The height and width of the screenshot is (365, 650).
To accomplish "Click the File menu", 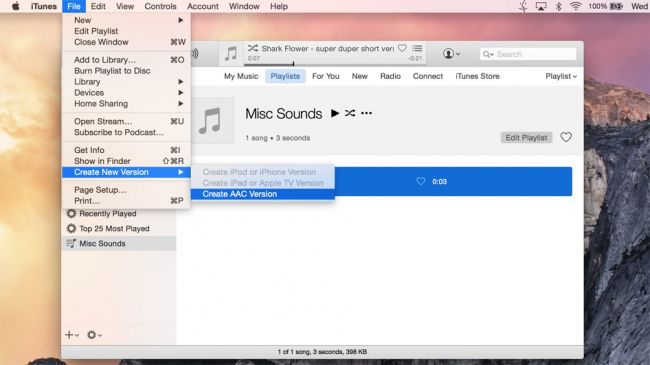I will pyautogui.click(x=74, y=6).
